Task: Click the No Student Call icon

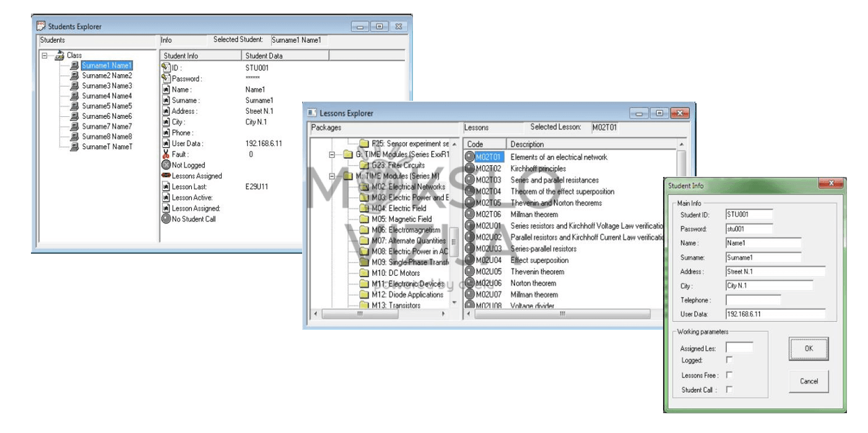Action: 166,219
